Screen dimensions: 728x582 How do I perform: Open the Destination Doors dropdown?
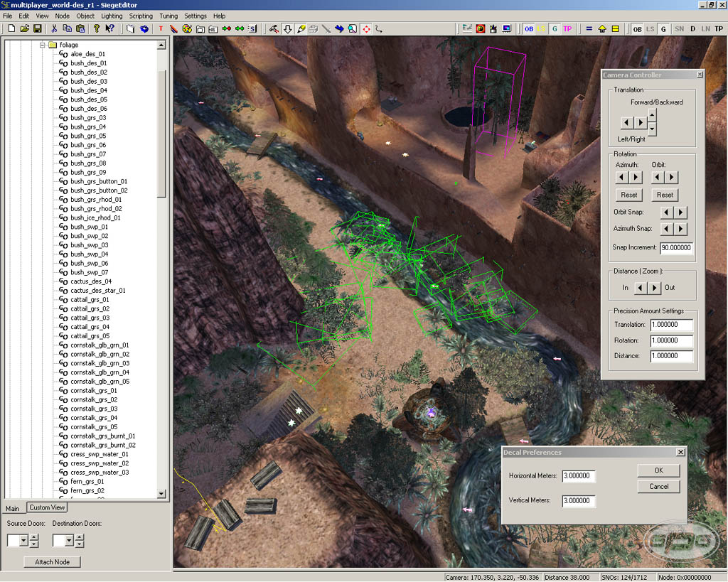pyautogui.click(x=70, y=541)
